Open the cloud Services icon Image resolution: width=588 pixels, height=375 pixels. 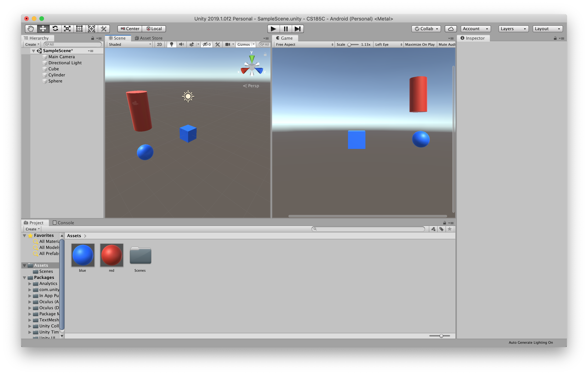tap(450, 29)
